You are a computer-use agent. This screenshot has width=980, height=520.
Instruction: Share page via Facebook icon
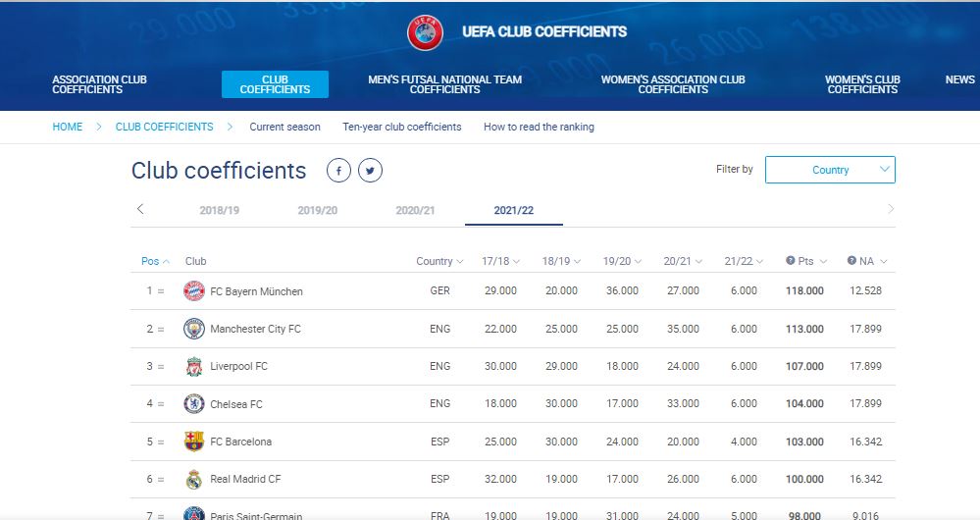click(x=338, y=170)
